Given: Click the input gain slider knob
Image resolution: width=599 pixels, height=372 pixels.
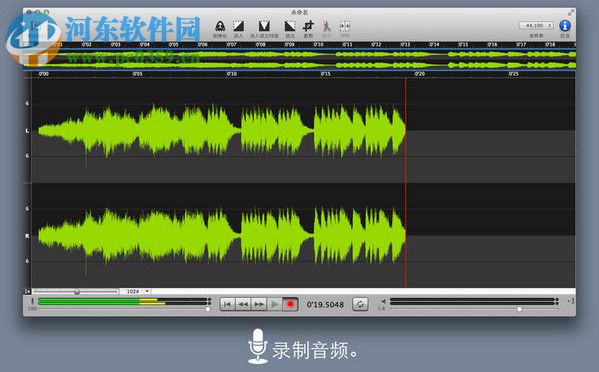Looking at the screenshot, I should (207, 309).
